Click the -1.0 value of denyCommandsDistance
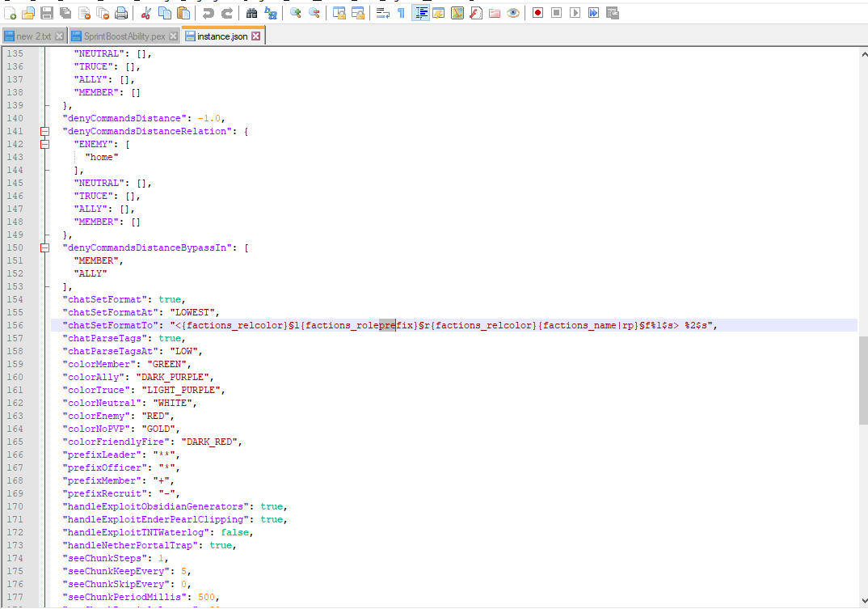868x609 pixels. tap(209, 119)
